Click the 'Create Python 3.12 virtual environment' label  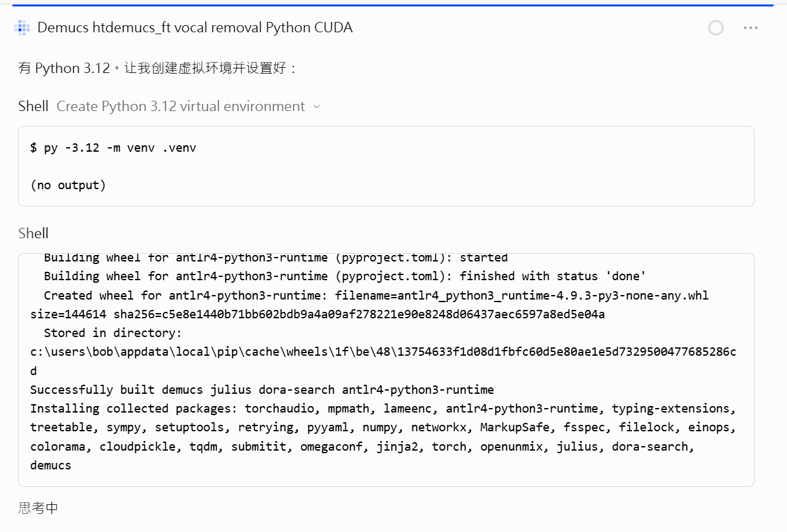[181, 107]
